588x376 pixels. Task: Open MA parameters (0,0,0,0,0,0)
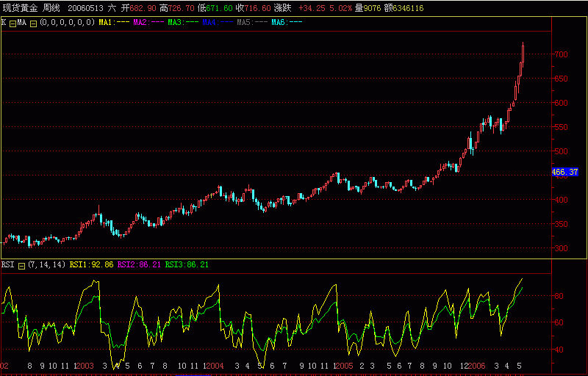click(x=67, y=23)
